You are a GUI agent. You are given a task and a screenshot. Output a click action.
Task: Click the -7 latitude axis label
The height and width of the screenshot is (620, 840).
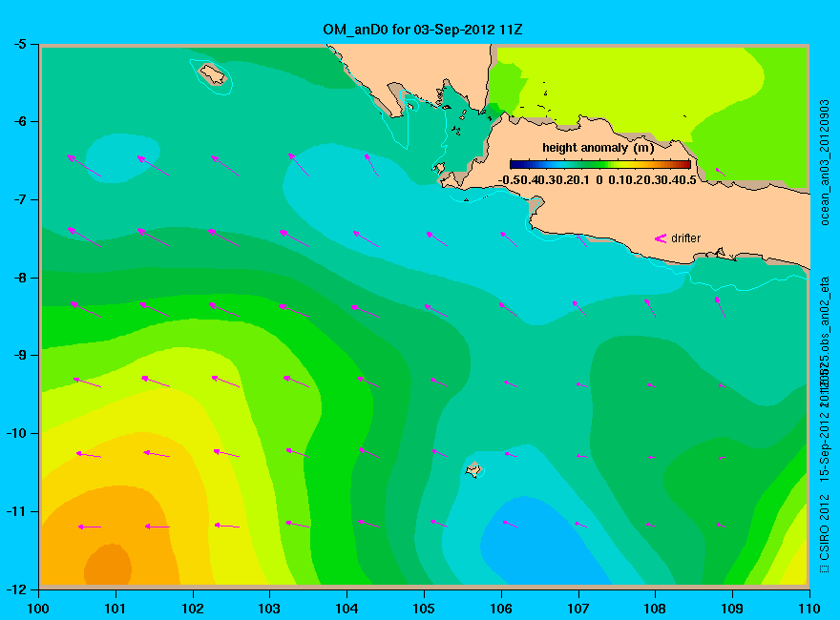coord(19,199)
